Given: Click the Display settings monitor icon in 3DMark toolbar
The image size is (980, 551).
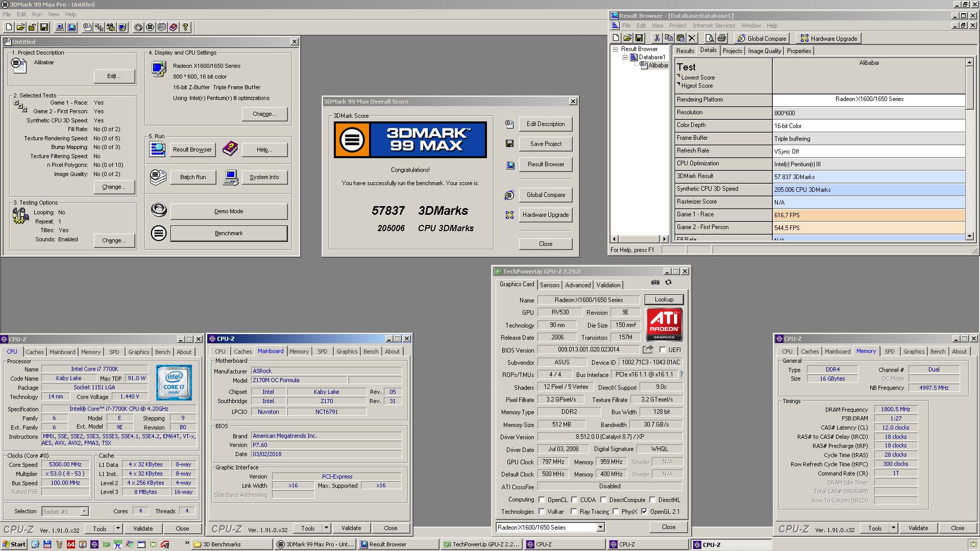Looking at the screenshot, I should (x=122, y=28).
